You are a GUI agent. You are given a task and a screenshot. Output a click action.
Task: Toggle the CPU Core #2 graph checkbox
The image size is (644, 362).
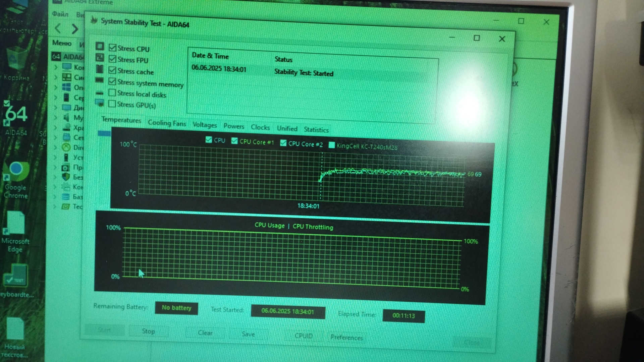tap(283, 143)
